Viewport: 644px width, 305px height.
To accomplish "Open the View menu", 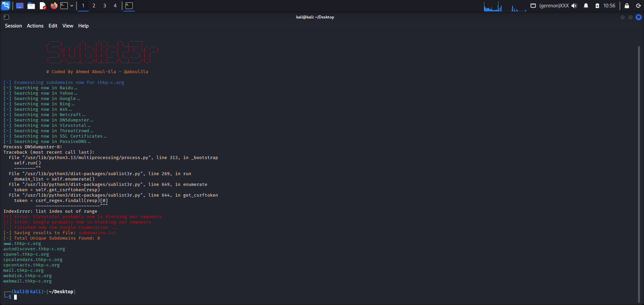I will pyautogui.click(x=68, y=26).
